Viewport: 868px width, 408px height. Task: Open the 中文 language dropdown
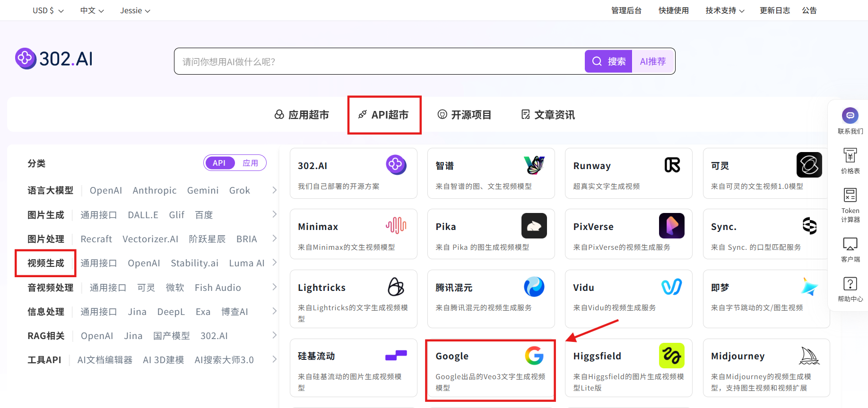point(92,10)
